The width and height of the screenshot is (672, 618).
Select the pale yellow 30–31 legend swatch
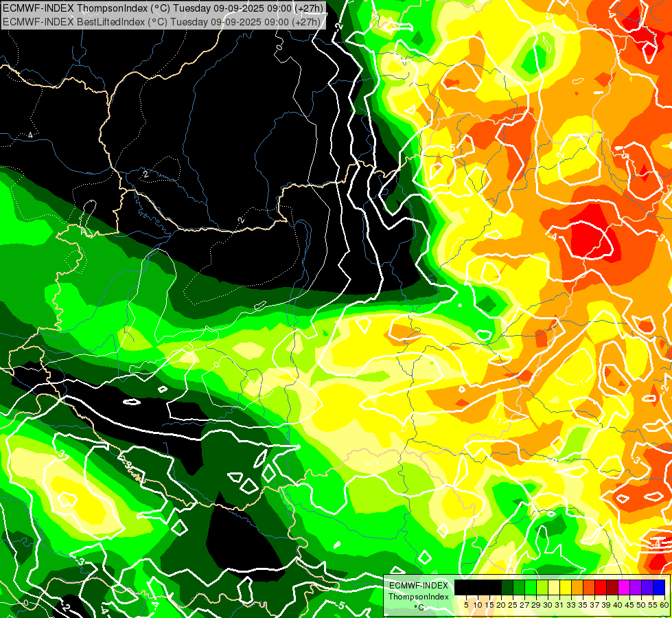pos(554,587)
